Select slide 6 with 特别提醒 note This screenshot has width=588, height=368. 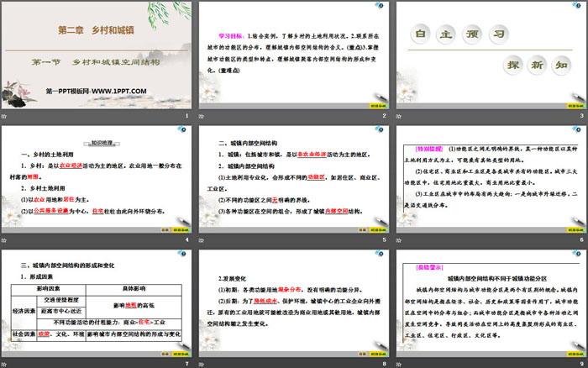point(490,178)
